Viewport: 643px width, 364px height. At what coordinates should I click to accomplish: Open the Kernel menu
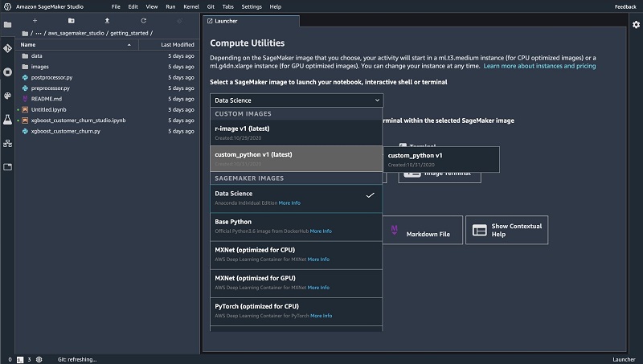[x=191, y=6]
